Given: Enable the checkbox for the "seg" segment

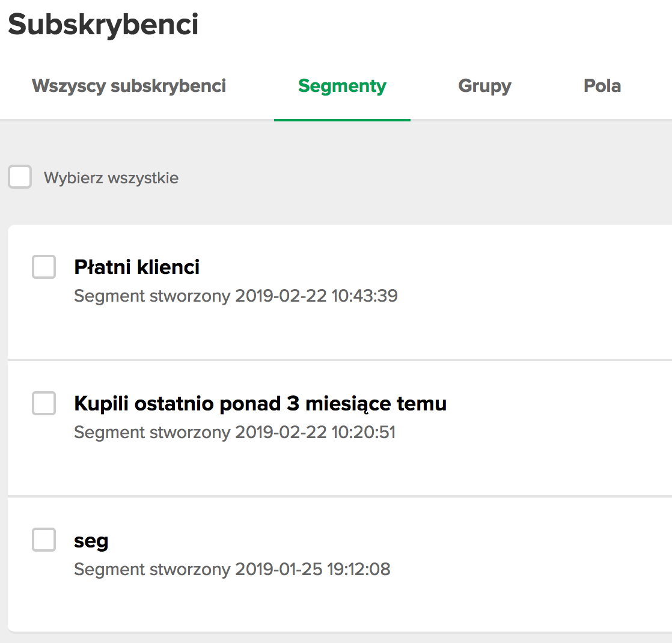Looking at the screenshot, I should click(x=43, y=540).
